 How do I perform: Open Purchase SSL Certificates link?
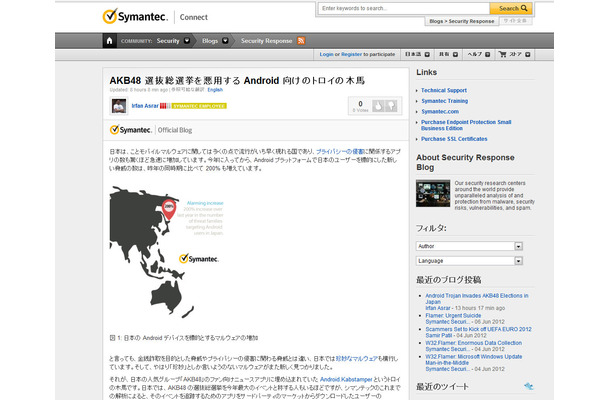[454, 139]
